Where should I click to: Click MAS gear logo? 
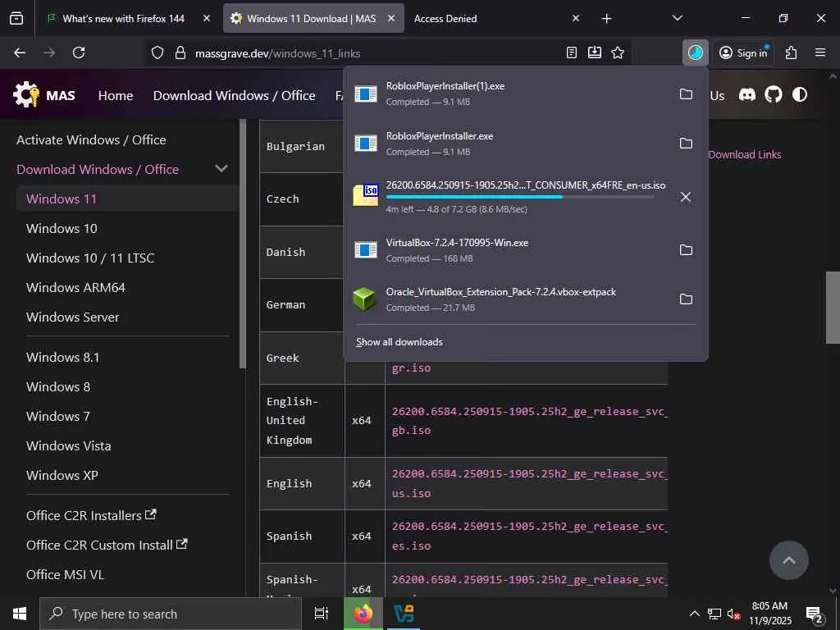click(25, 94)
